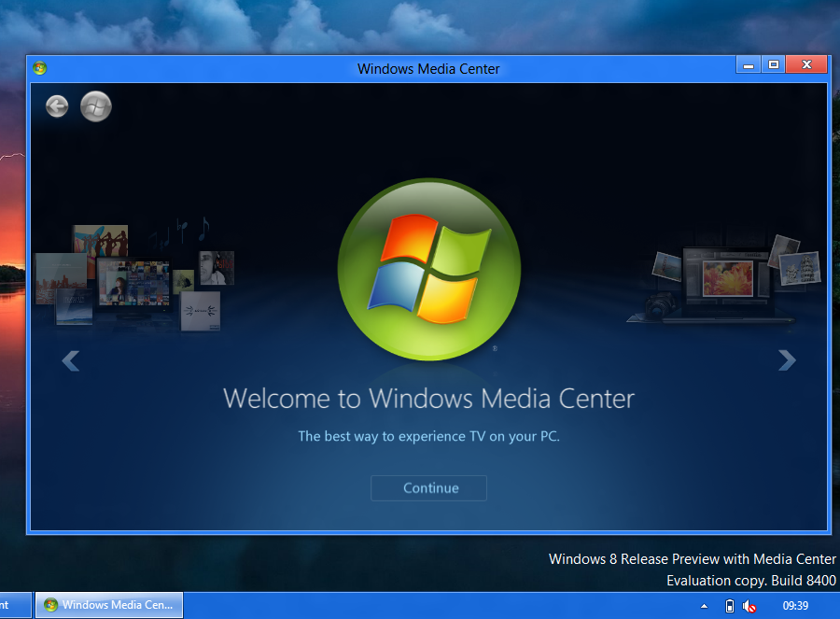Open the window system menu via title bar icon

[39, 68]
